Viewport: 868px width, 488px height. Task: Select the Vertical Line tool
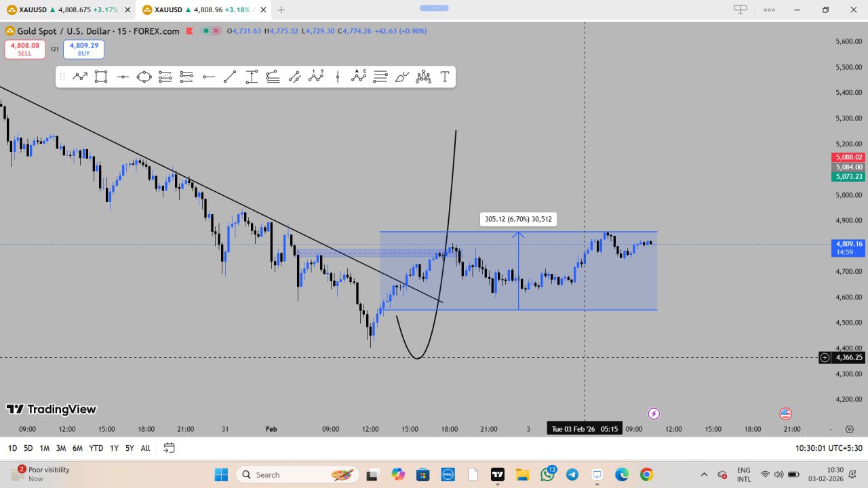(338, 77)
